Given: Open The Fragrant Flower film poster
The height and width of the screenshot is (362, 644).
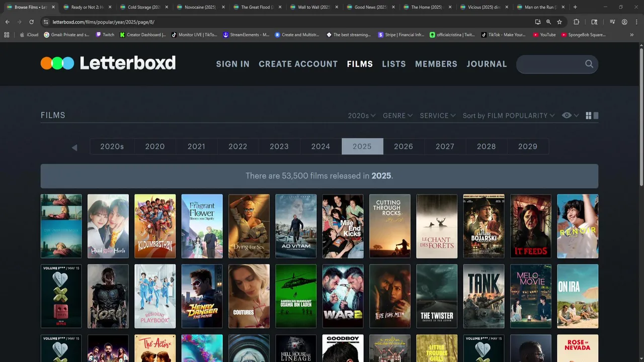Looking at the screenshot, I should click(202, 226).
